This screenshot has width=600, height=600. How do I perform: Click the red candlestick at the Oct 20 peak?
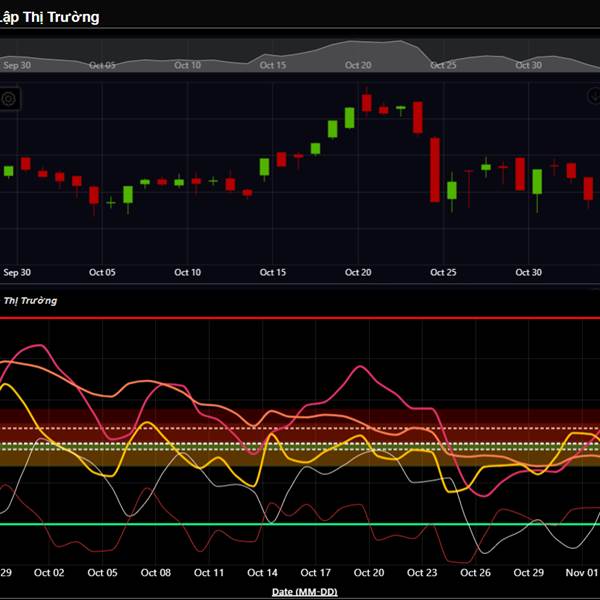(x=367, y=103)
